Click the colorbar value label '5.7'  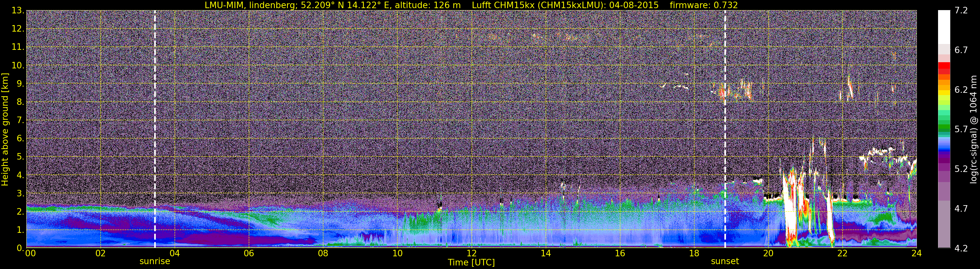[961, 130]
